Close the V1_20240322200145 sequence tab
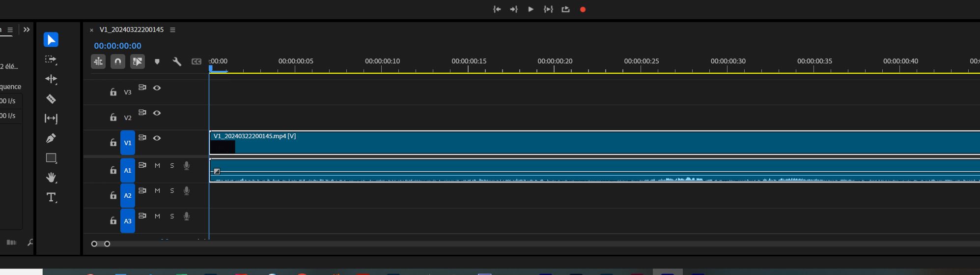 point(91,31)
